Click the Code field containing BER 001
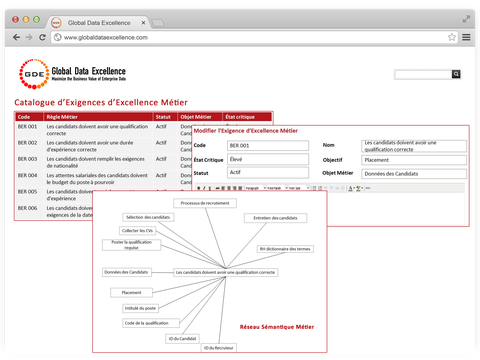 click(x=268, y=146)
